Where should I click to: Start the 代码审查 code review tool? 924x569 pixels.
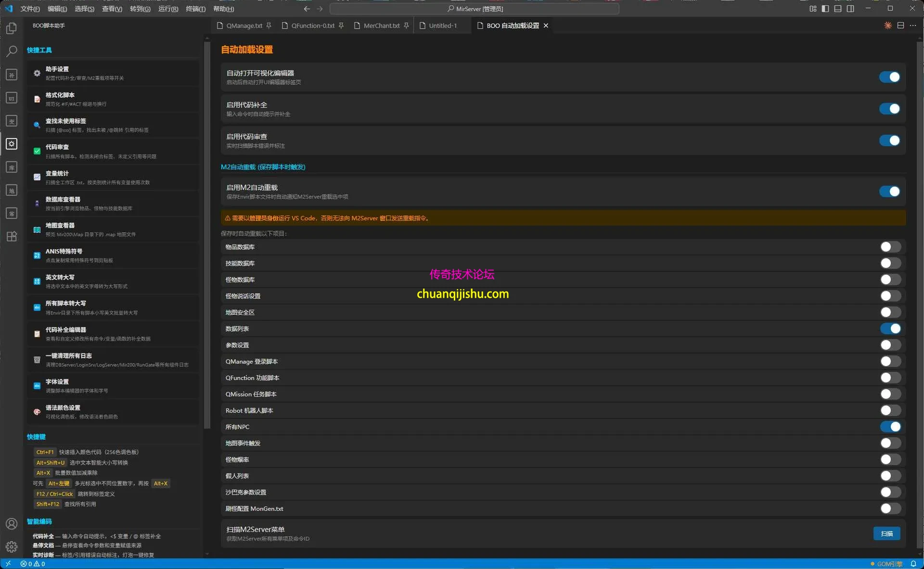tap(113, 151)
